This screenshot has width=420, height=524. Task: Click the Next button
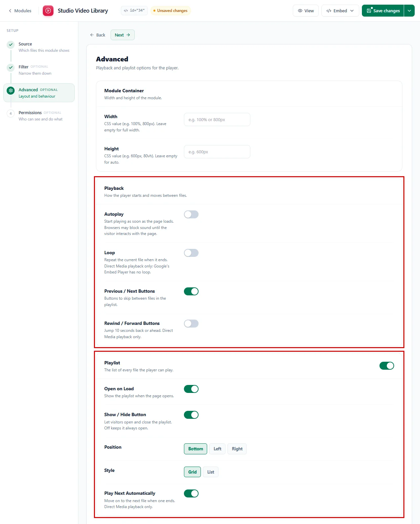tap(123, 35)
